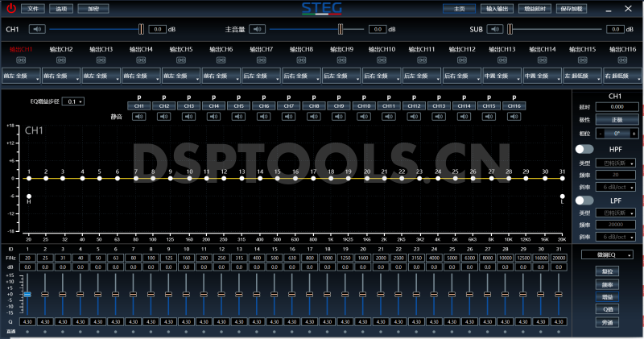Open the 文件 menu
The image size is (644, 339).
point(32,8)
